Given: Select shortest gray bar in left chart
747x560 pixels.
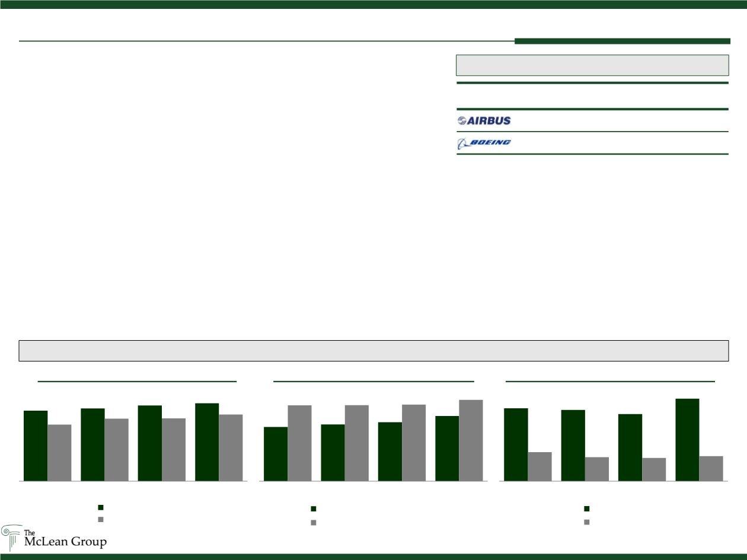Looking at the screenshot, I should (59, 453).
